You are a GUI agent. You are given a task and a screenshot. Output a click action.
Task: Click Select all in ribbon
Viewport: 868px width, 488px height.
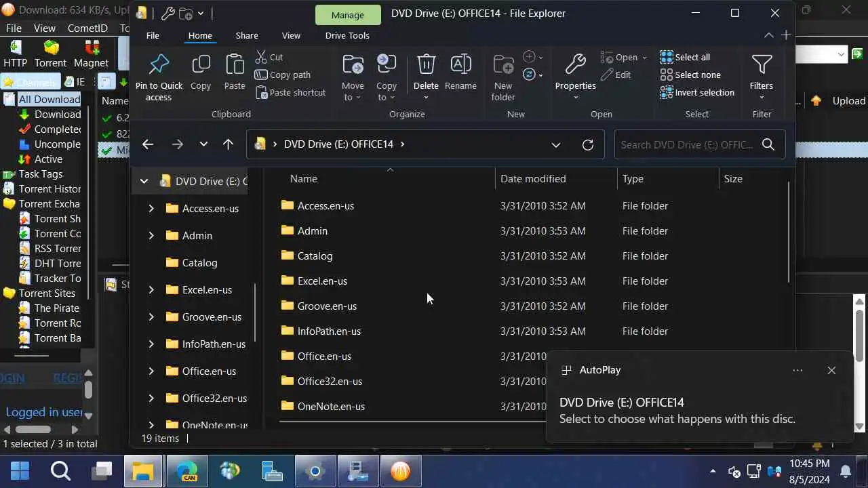pyautogui.click(x=685, y=57)
